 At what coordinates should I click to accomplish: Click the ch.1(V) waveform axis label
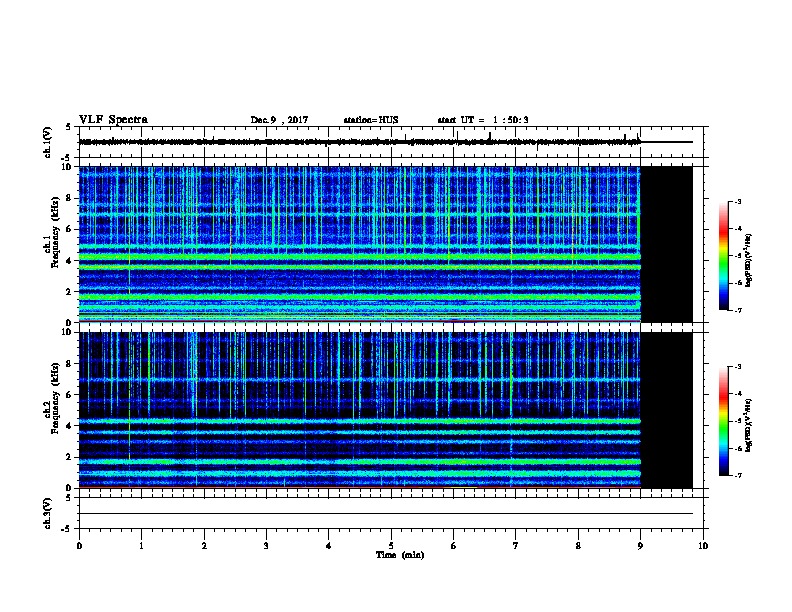pos(47,142)
